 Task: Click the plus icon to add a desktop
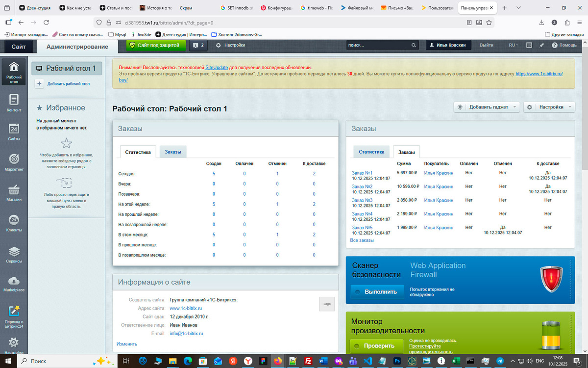tap(40, 84)
